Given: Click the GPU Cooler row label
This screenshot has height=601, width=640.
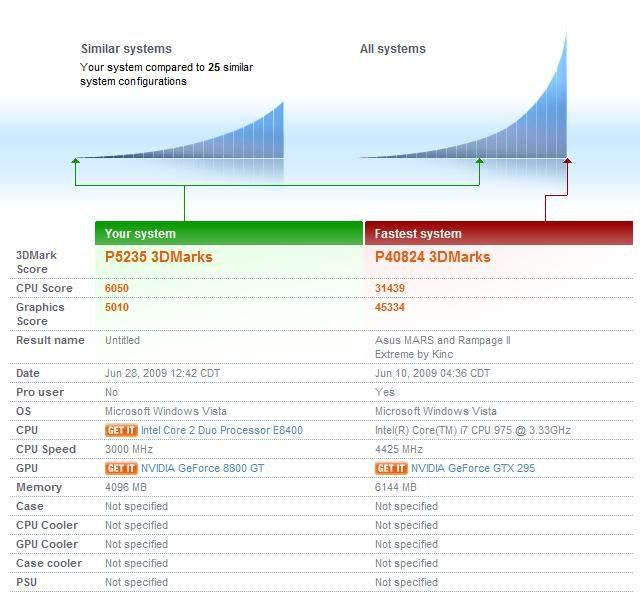Looking at the screenshot, I should [x=47, y=544].
